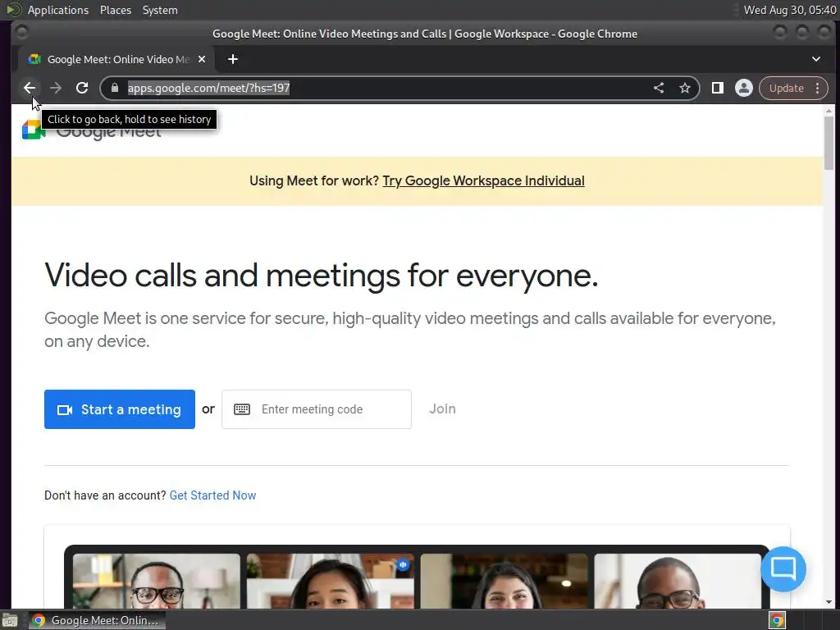
Task: Open Try Google Workspace Individual link
Action: [483, 181]
